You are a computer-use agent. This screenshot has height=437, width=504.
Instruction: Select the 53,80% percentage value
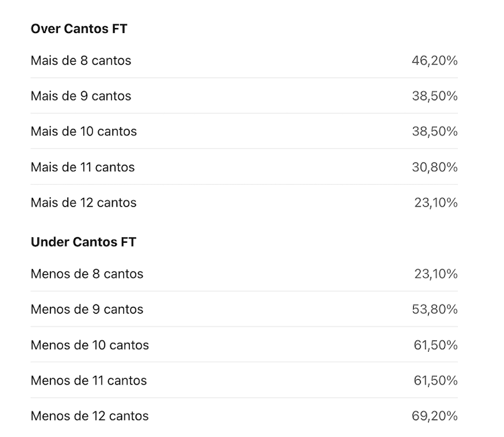pyautogui.click(x=435, y=309)
